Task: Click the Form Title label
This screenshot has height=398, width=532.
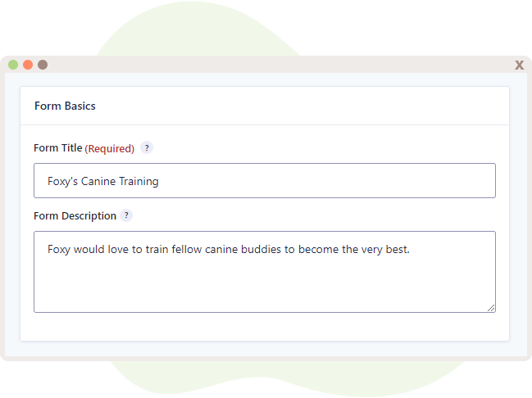Action: tap(58, 147)
